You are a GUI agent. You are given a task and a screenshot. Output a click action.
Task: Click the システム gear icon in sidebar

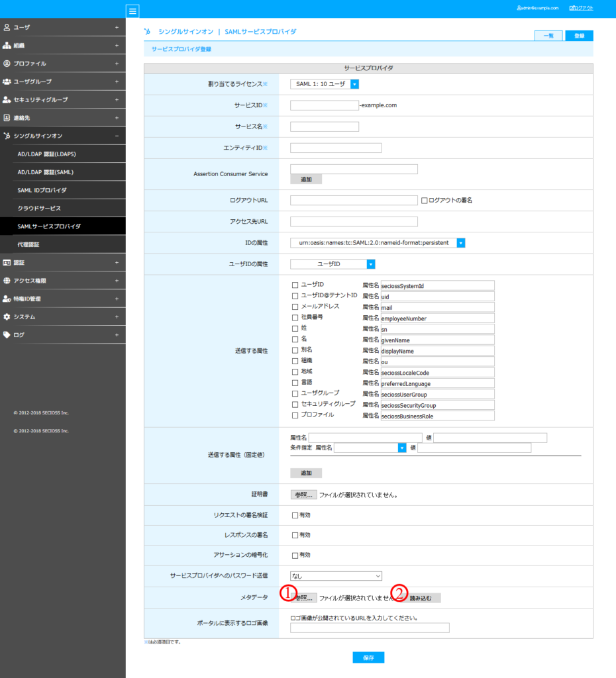pyautogui.click(x=8, y=316)
